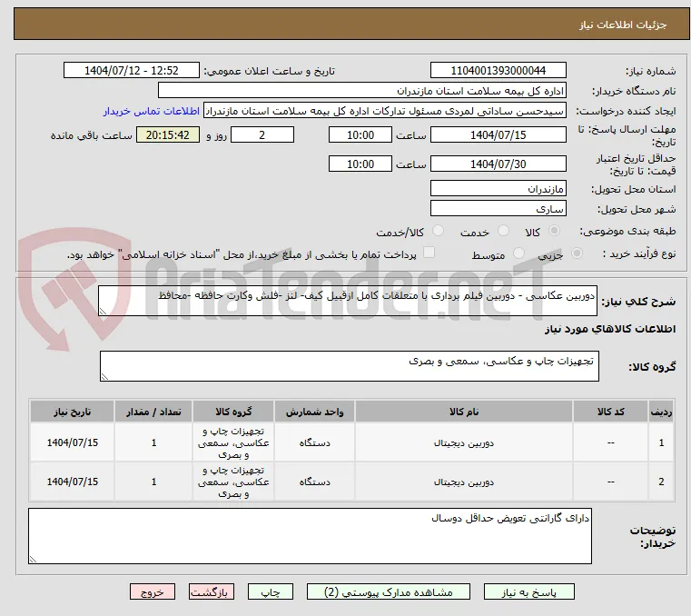Click resize handle of توضیحات خریدار box
691x616 pixels.
tap(33, 559)
